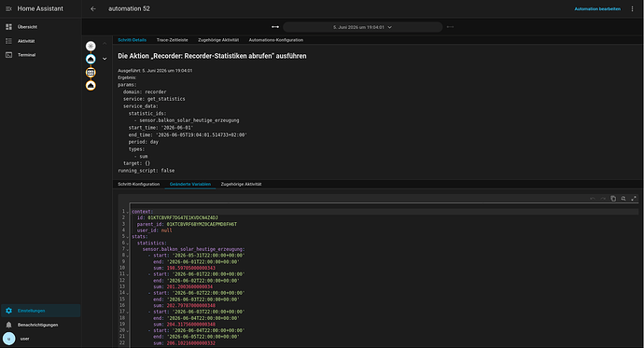Select the blue-highlighted action node in graph
The width and height of the screenshot is (644, 348).
[x=91, y=59]
